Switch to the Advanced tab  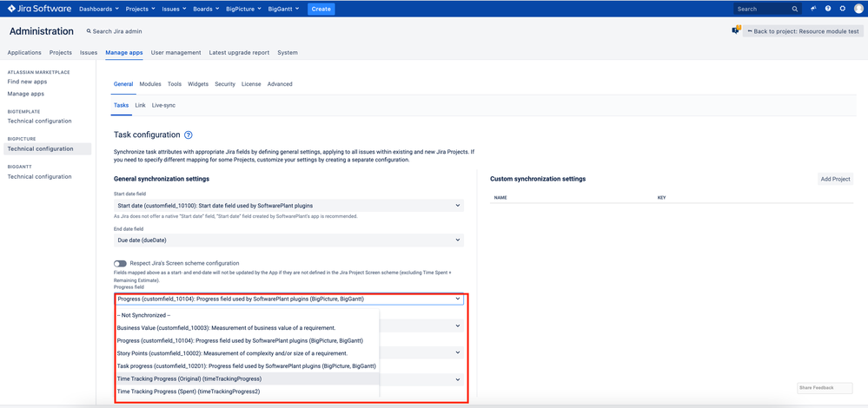pos(280,84)
